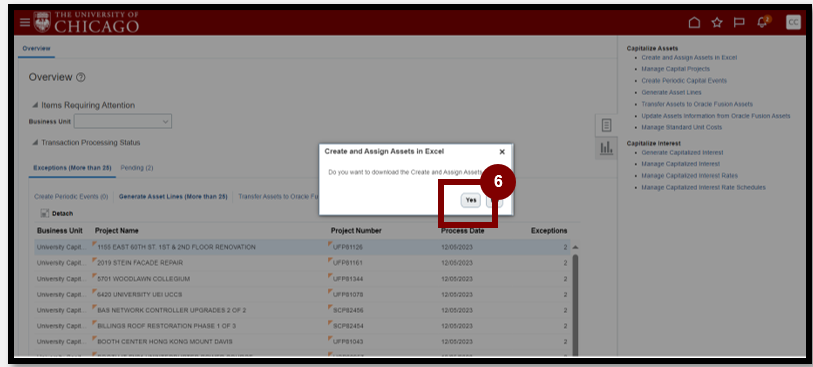Open the hamburger navigation menu
This screenshot has height=367, width=813.
click(25, 22)
